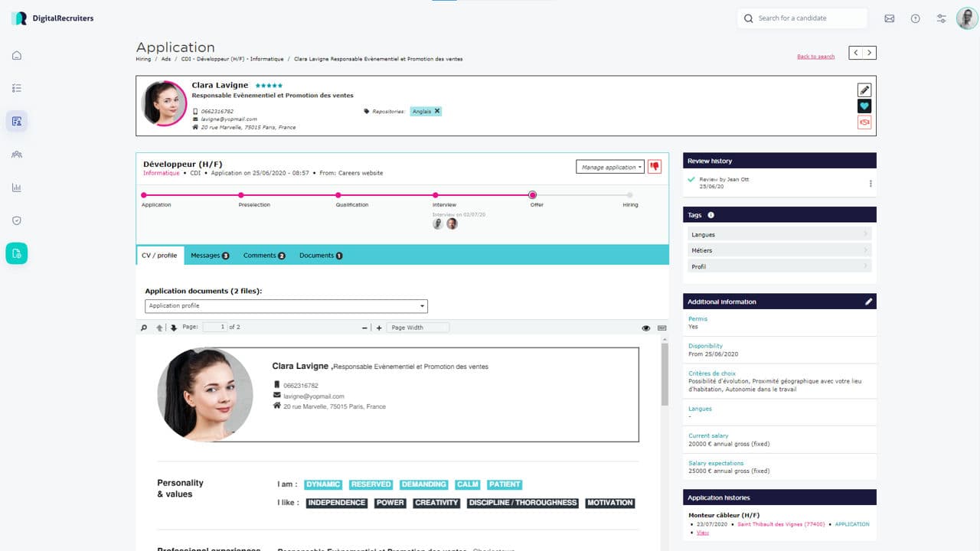Click the first interviewer avatar under Interview
This screenshot has height=551, width=980.
tap(438, 224)
